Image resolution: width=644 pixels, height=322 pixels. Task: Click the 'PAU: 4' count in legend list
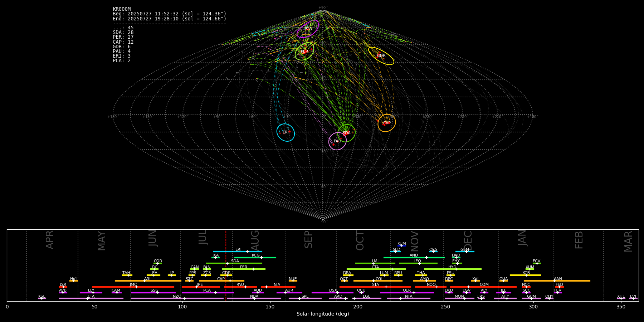[122, 52]
